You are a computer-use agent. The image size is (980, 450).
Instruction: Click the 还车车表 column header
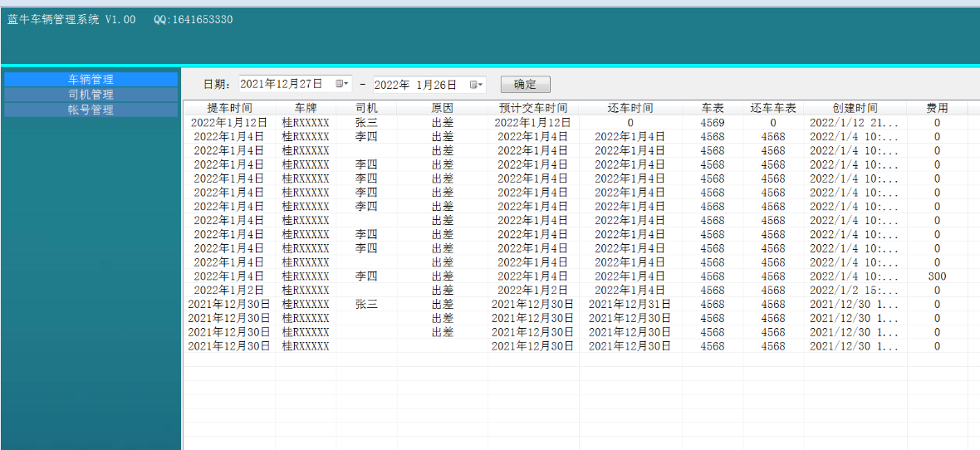click(x=773, y=108)
